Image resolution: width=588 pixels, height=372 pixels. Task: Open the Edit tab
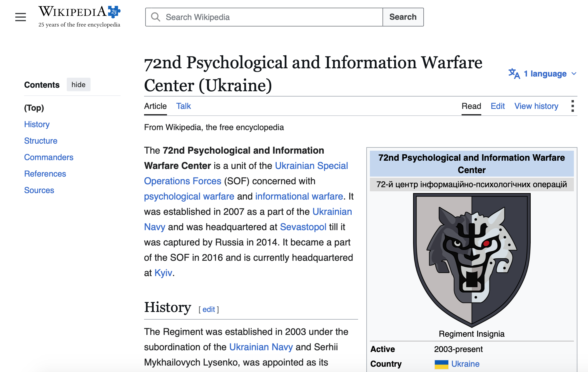tap(498, 106)
